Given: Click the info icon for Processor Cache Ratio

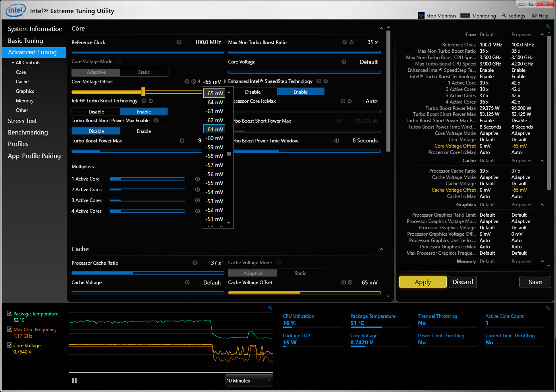Looking at the screenshot, I should click(195, 263).
